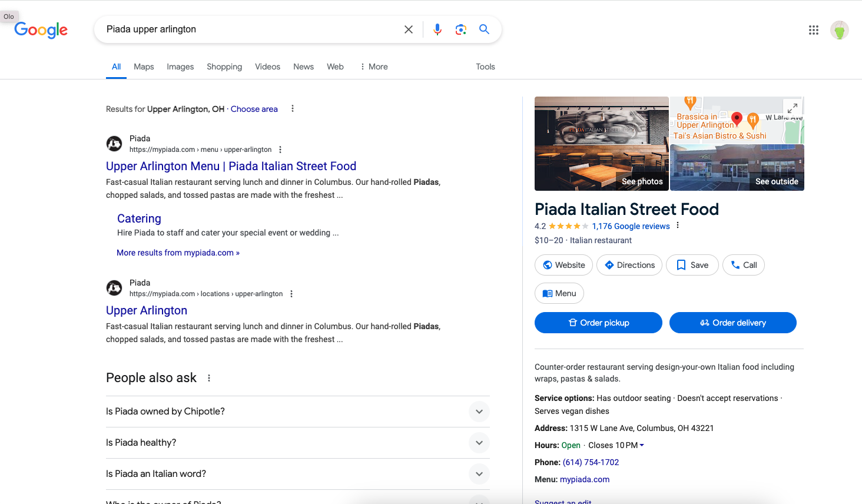Click the 'Piada Italian Street Food' panel title

(x=626, y=209)
